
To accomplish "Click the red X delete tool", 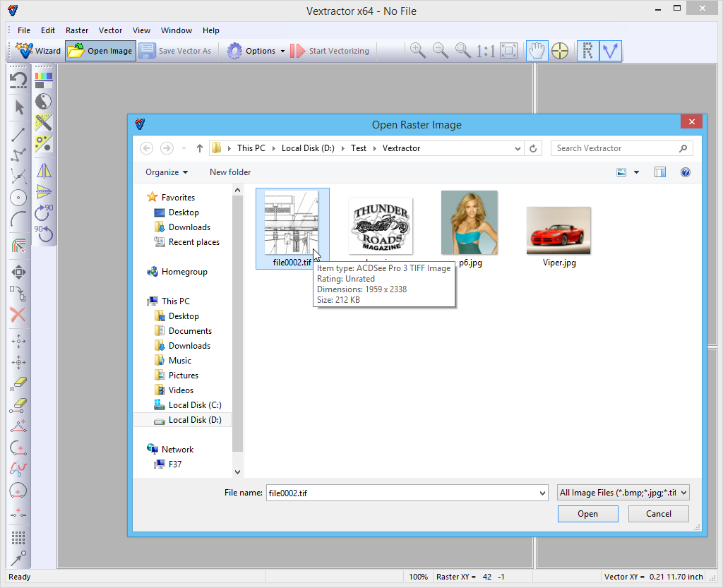I will tap(19, 315).
